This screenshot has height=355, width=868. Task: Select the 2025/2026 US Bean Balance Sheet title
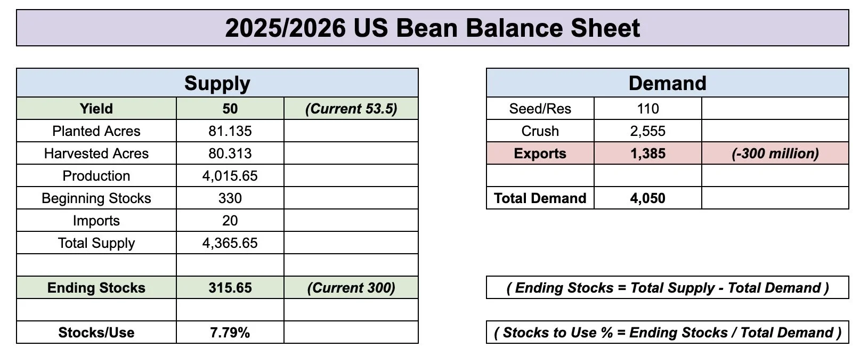[433, 28]
